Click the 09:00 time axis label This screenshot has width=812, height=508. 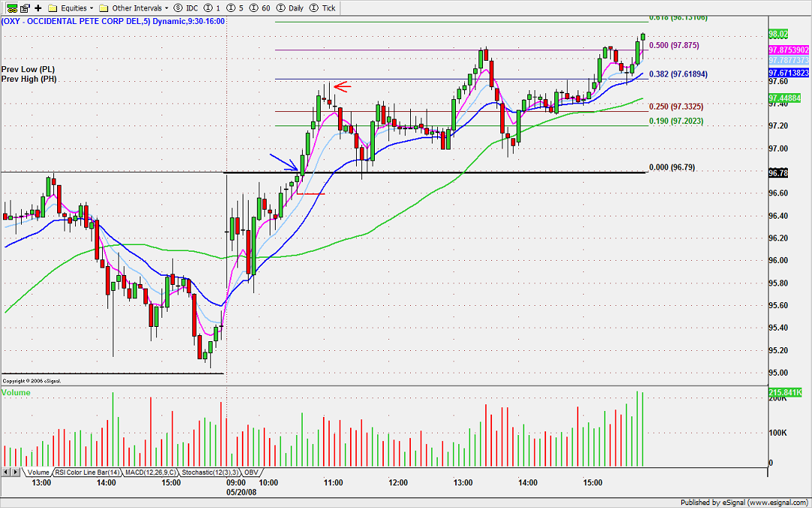236,482
